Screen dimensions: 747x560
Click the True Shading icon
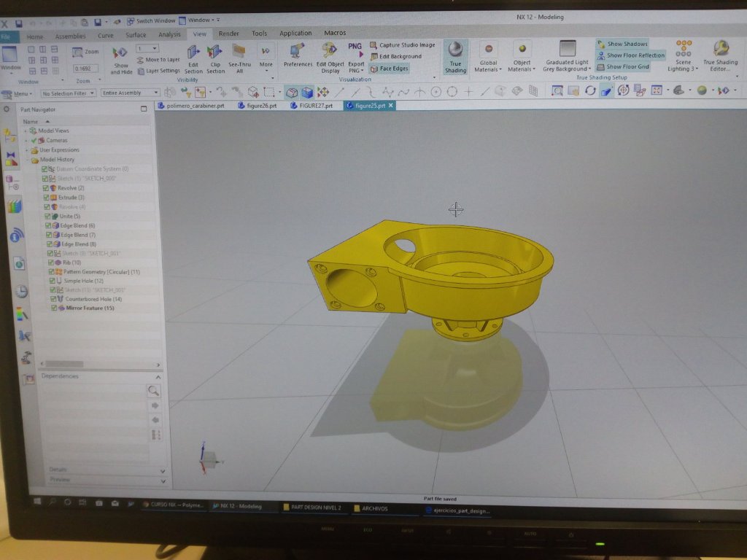click(x=455, y=57)
